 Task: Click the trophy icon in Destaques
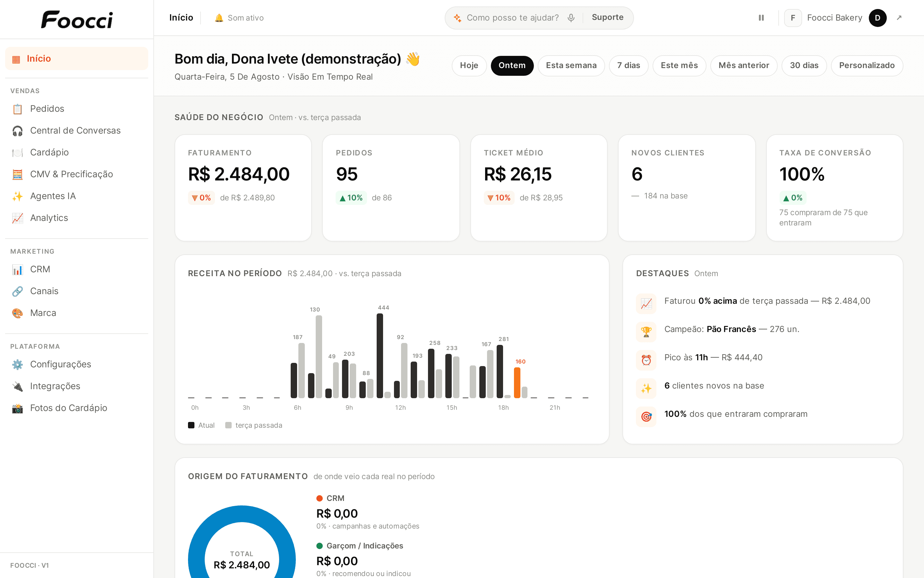pos(646,332)
